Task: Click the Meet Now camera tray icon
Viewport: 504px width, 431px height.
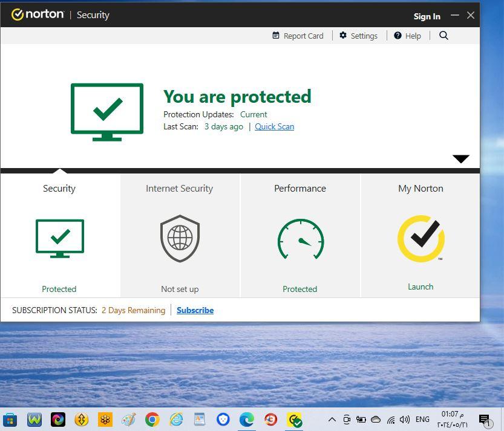Action: [x=347, y=420]
